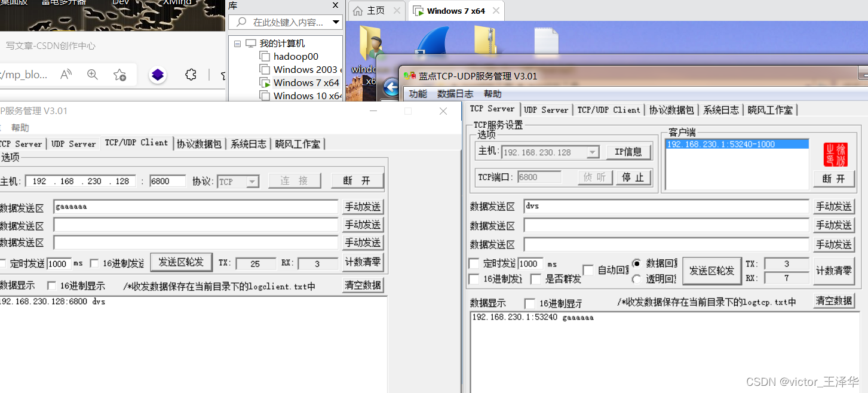
Task: Toggle 是否群发 checkbox
Action: (535, 279)
